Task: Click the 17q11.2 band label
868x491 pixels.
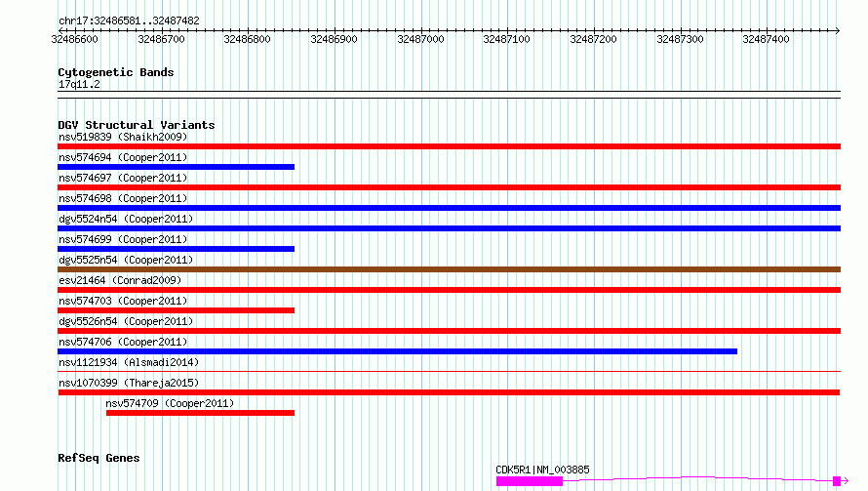Action: pyautogui.click(x=79, y=84)
